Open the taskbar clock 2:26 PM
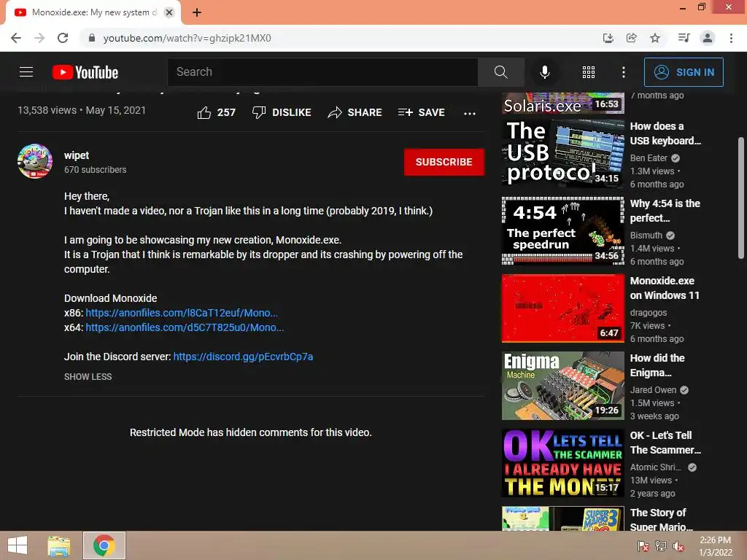747x560 pixels. tap(716, 546)
